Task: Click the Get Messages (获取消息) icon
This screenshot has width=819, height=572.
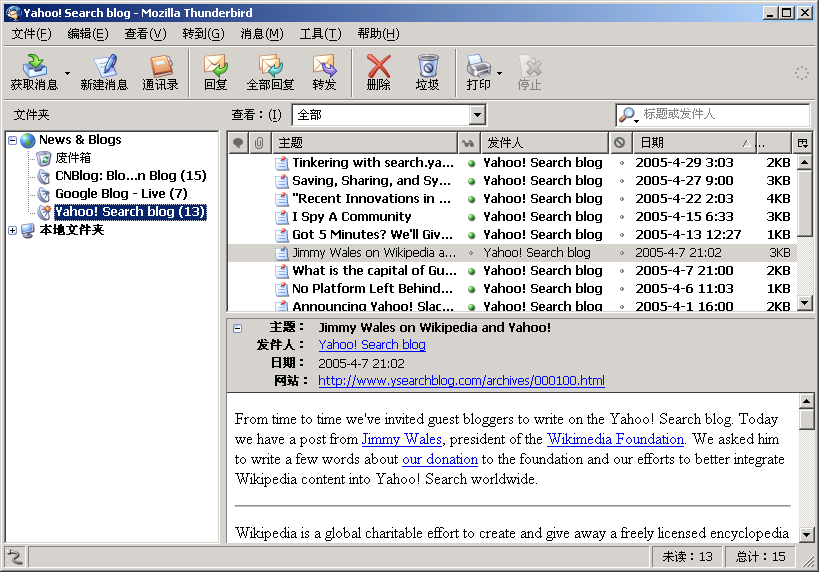Action: click(34, 66)
